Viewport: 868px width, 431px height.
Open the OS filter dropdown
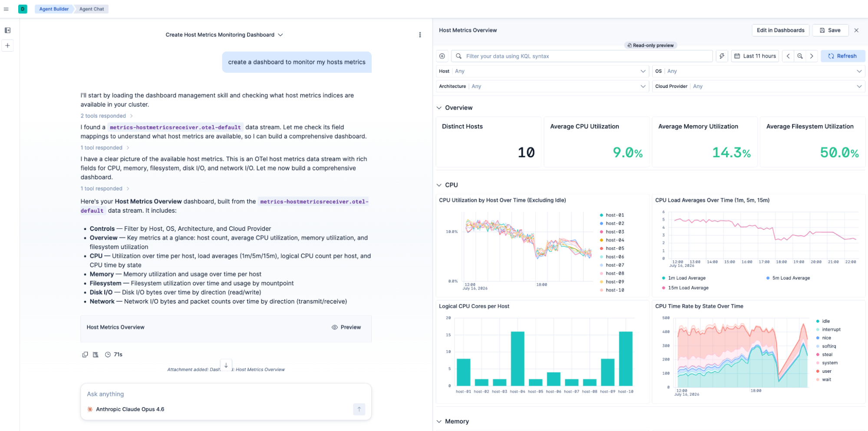click(759, 71)
